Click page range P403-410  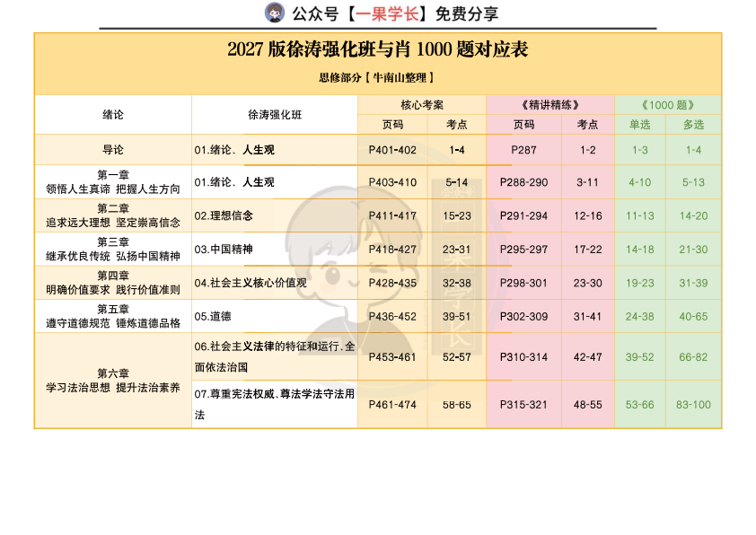392,182
